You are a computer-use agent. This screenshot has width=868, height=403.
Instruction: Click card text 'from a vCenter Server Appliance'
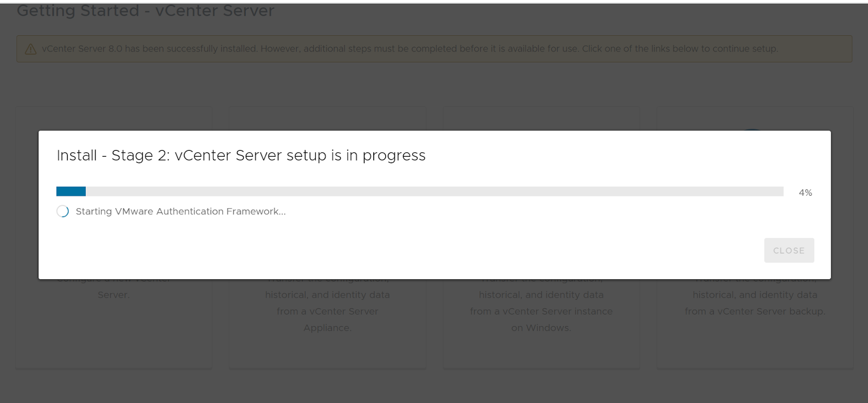(328, 319)
